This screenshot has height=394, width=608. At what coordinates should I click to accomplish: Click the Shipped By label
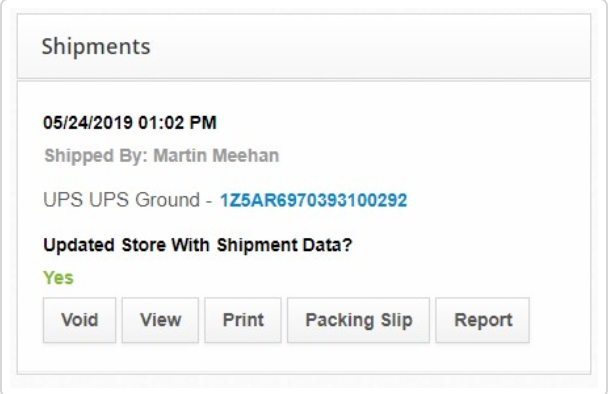click(96, 156)
